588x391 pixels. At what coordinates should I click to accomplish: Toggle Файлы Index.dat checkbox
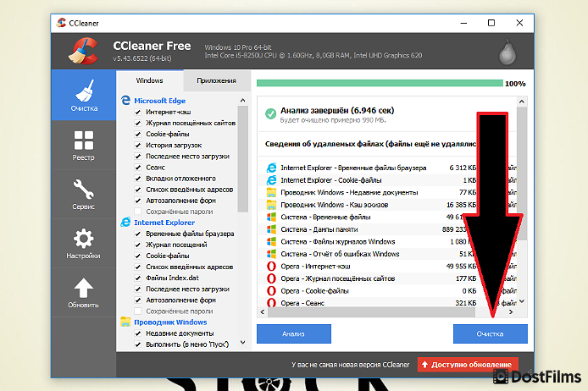[x=137, y=278]
